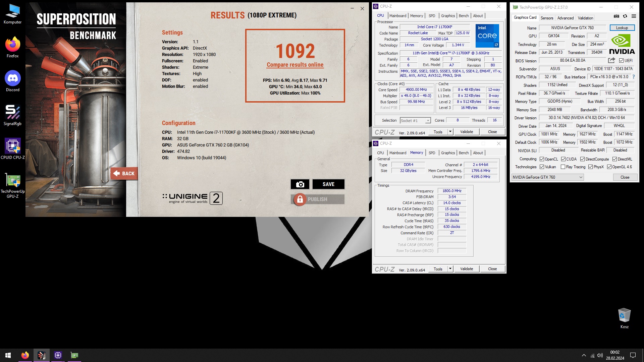This screenshot has width=644, height=362.
Task: Toggle the UEFI checkbox in GPU-Z
Action: tap(621, 61)
